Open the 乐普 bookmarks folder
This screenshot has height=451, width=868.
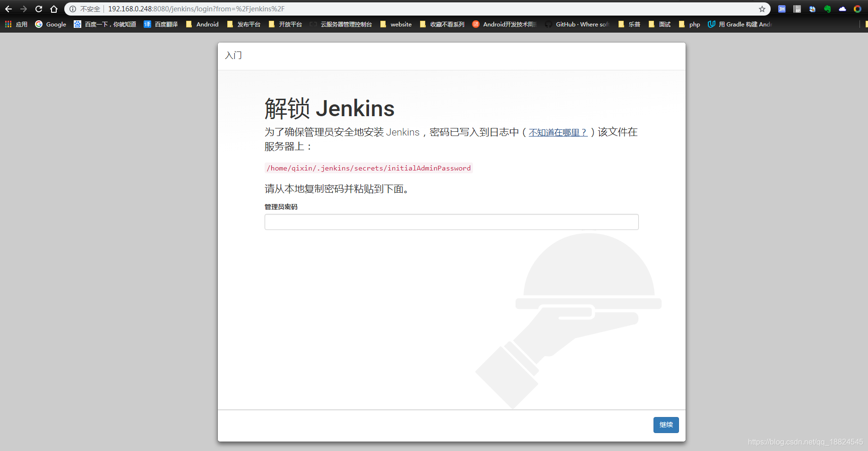tap(629, 24)
